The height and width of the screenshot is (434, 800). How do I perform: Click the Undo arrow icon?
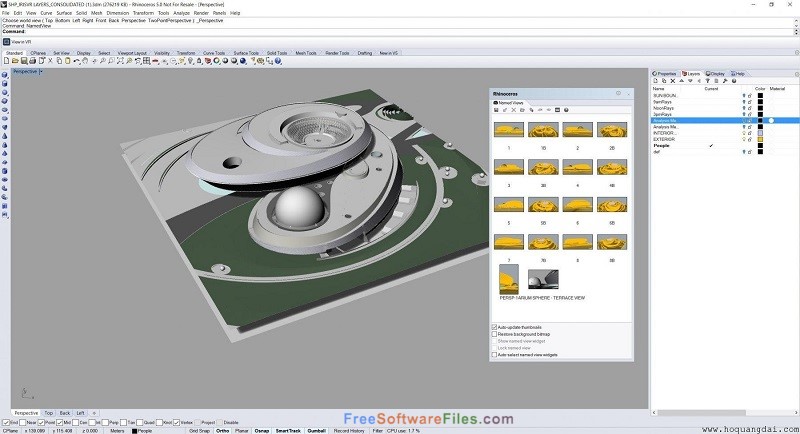coord(76,61)
